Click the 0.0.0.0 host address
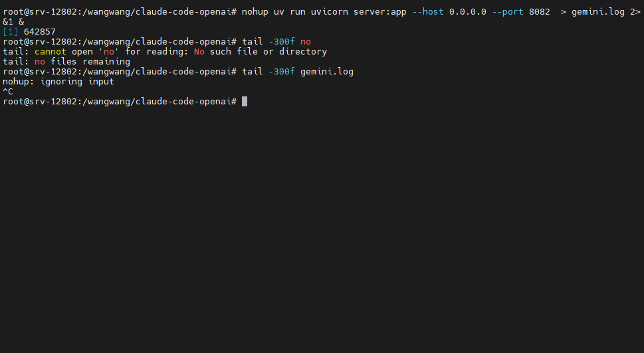 pos(468,12)
